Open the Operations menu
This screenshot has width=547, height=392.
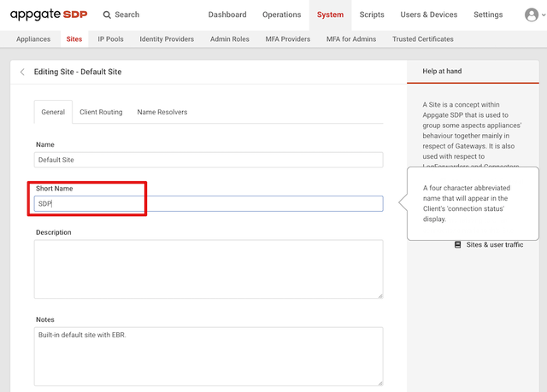[281, 15]
